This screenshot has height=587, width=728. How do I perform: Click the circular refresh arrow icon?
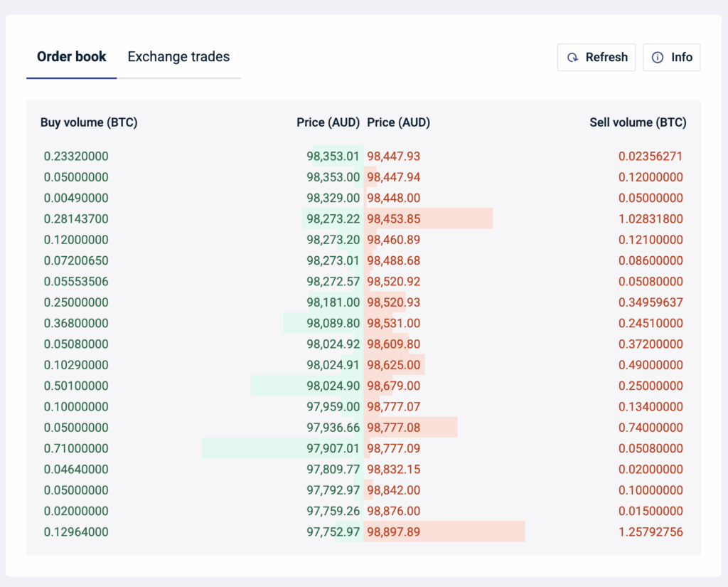point(574,57)
